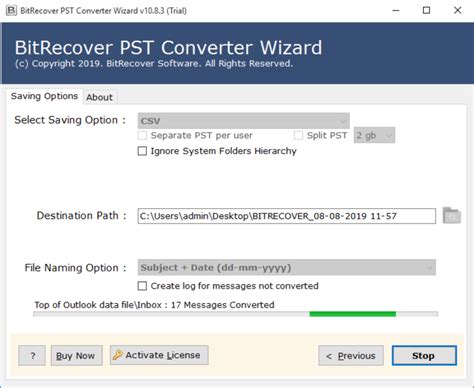
Task: Click the conversion progress bar
Action: pos(235,314)
